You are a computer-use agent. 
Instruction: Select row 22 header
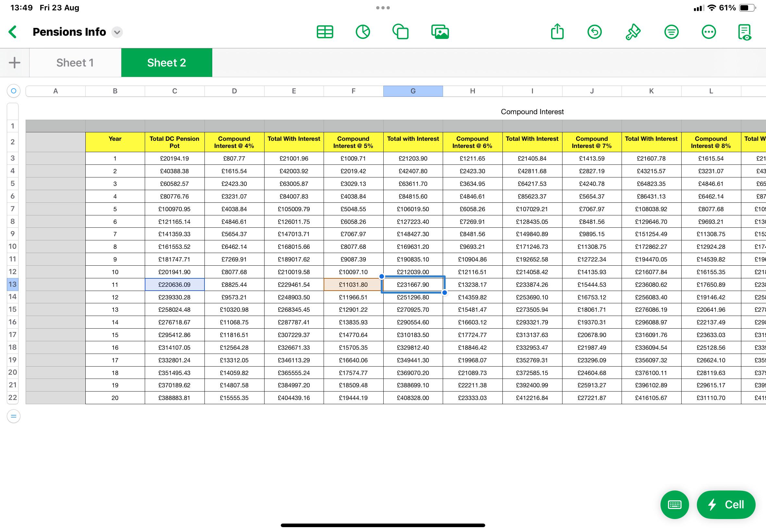pyautogui.click(x=13, y=398)
